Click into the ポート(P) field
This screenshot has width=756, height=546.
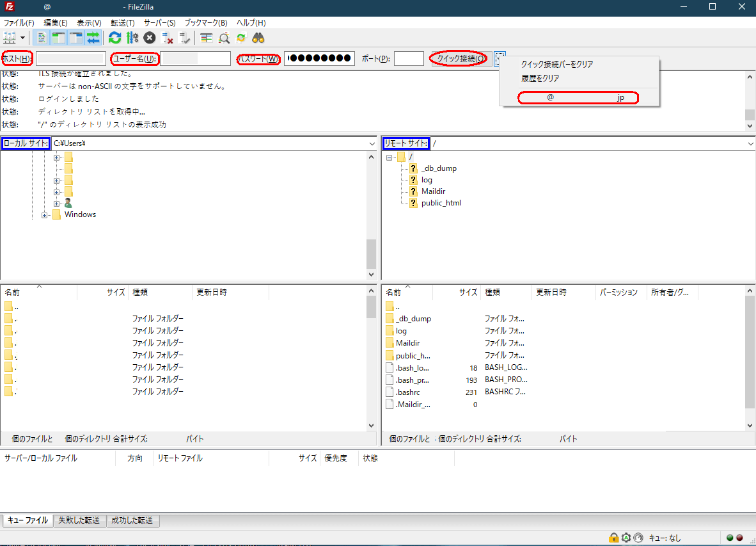tap(409, 58)
